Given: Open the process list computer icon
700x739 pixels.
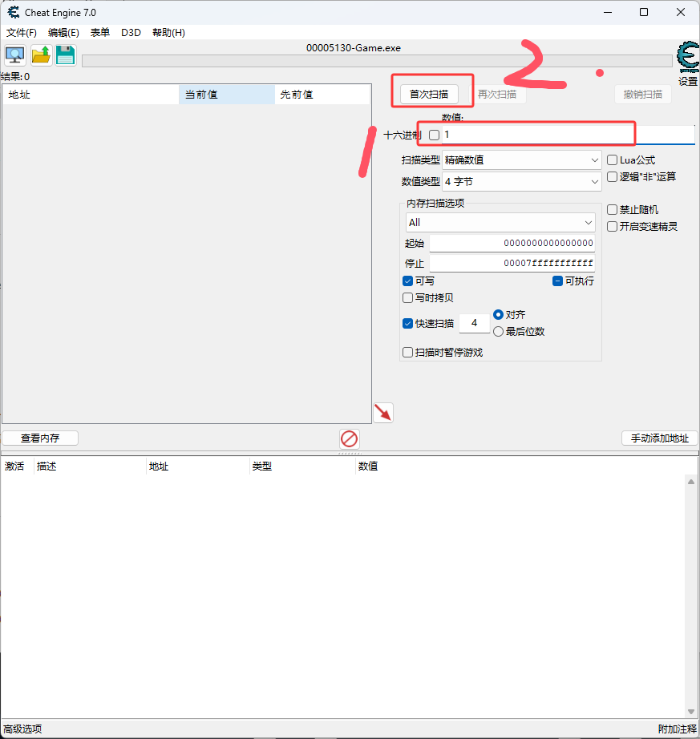Looking at the screenshot, I should click(x=15, y=55).
